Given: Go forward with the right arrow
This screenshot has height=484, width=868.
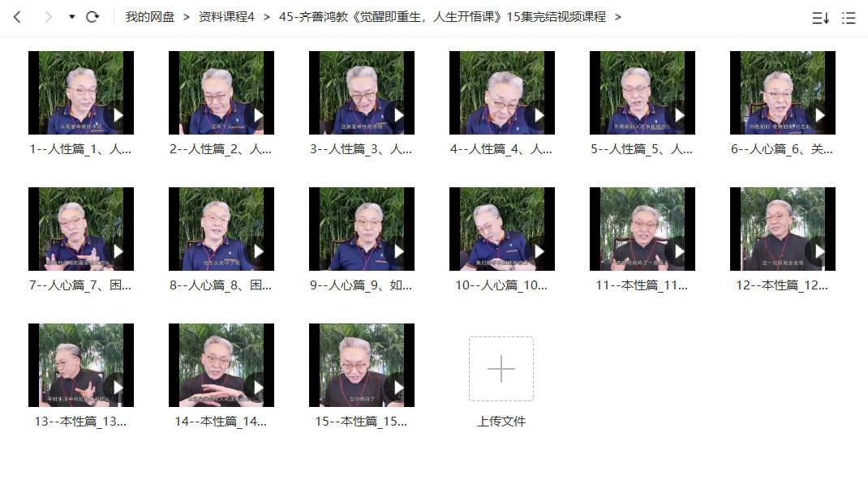Looking at the screenshot, I should click(48, 17).
